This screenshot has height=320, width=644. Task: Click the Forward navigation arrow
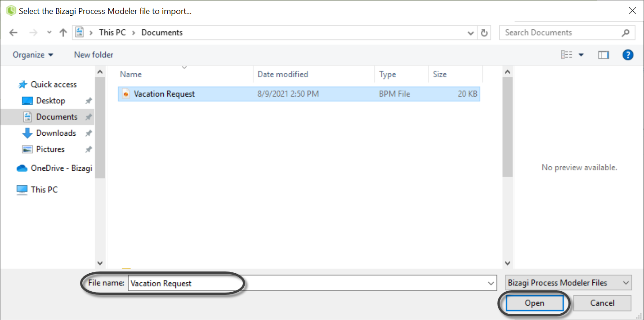[x=33, y=32]
